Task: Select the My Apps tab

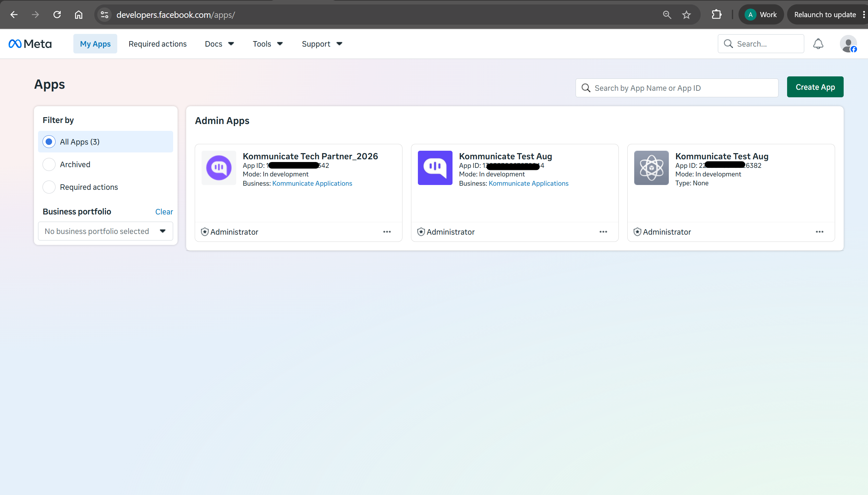Action: click(x=95, y=44)
